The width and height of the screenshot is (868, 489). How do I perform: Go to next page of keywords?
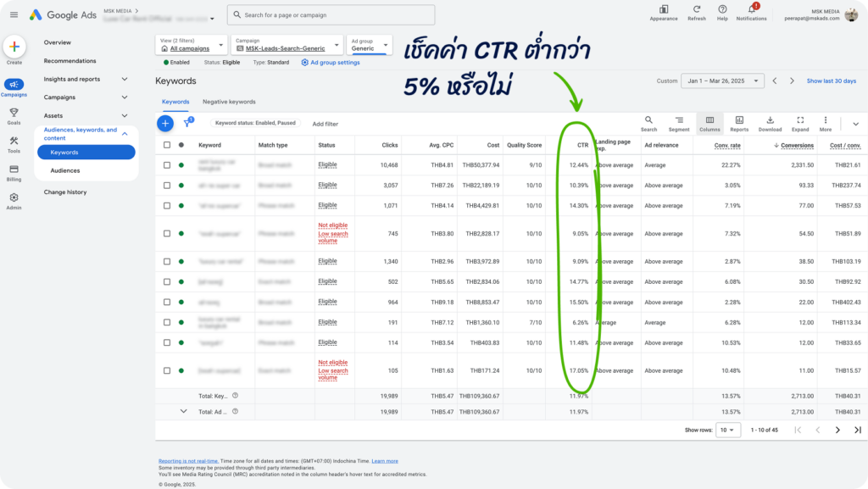[837, 430]
